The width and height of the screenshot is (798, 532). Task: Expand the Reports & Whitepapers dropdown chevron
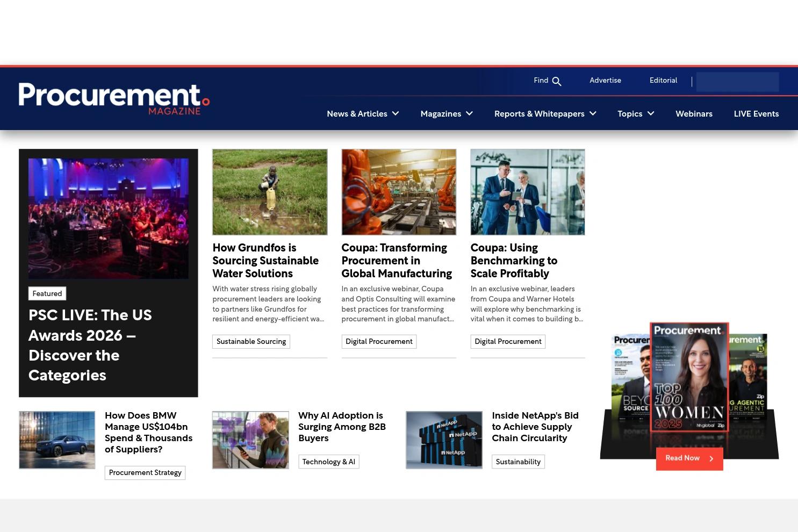pos(593,113)
